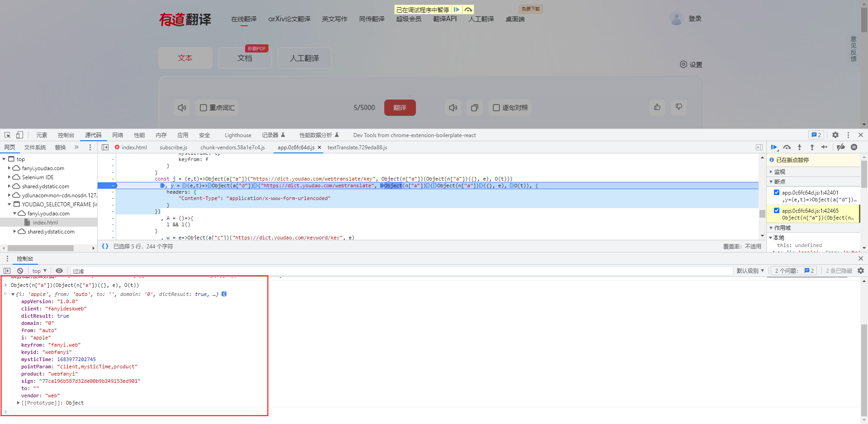Screen dimensions: 868x424
Task: Show more navigator tabs with chevron
Action: tap(76, 147)
